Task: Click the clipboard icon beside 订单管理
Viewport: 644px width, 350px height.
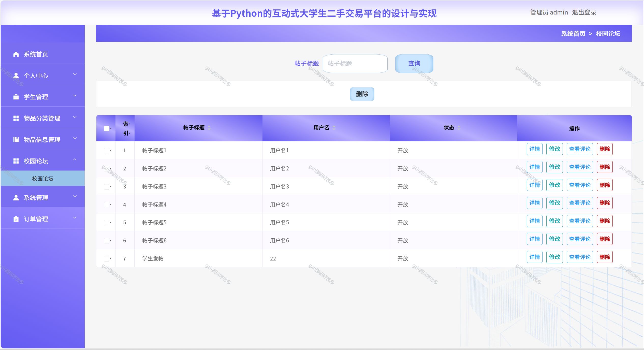Action: pyautogui.click(x=16, y=219)
